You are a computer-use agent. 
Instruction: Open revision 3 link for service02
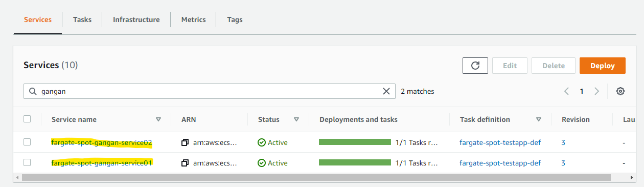[x=563, y=142]
